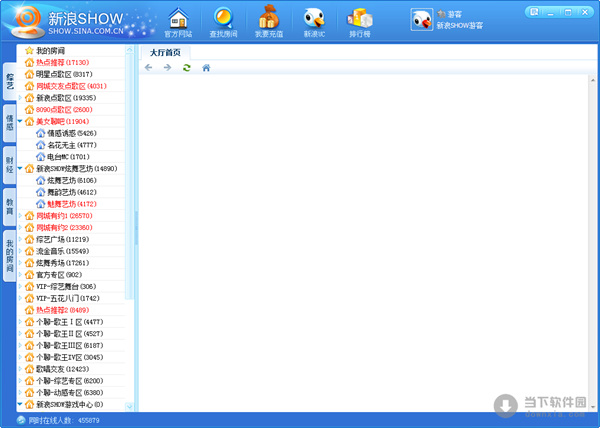The height and width of the screenshot is (428, 600).
Task: Click the 新浪SHOW游客 username text
Action: pyautogui.click(x=460, y=26)
